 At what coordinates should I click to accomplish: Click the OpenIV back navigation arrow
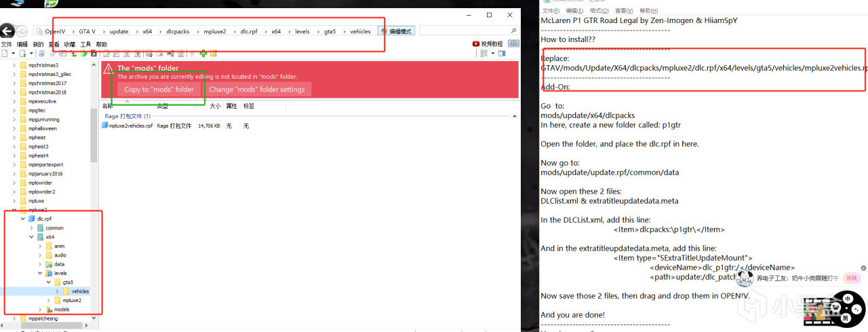coord(7,31)
